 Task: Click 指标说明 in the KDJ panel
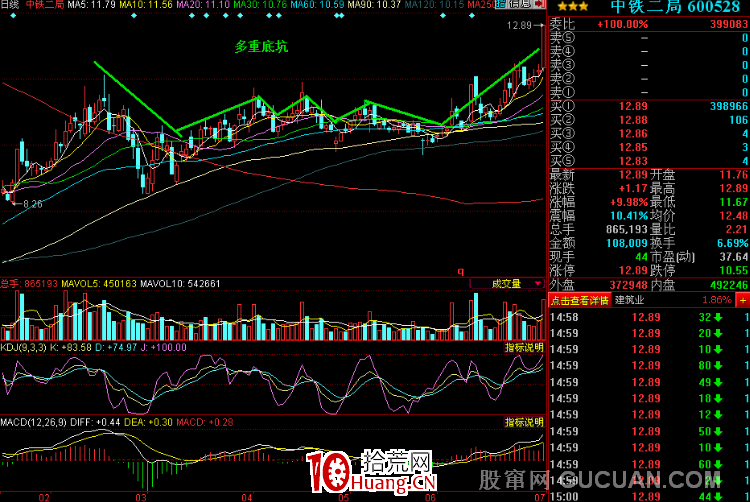524,348
